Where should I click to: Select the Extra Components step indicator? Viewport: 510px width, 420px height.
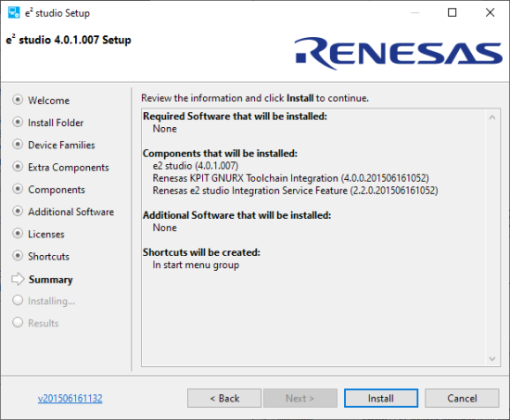(x=18, y=167)
